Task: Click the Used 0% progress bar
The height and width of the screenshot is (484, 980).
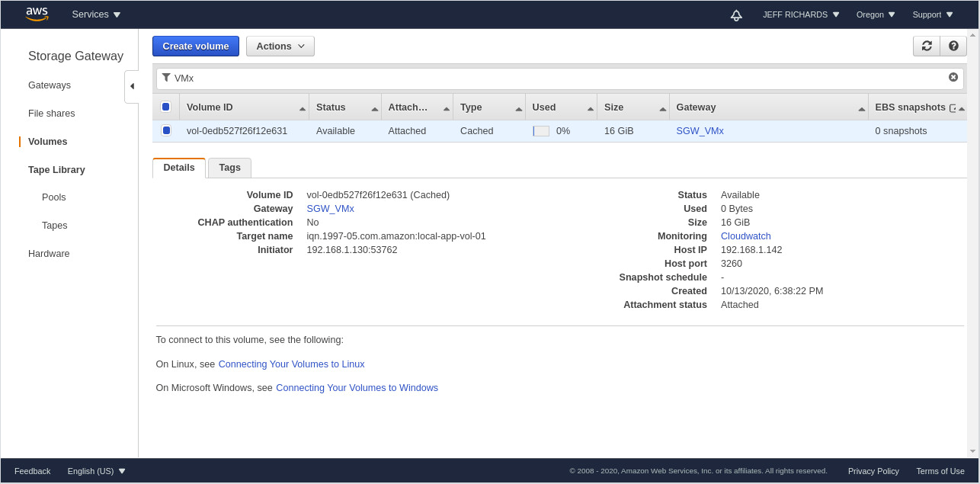Action: [541, 131]
